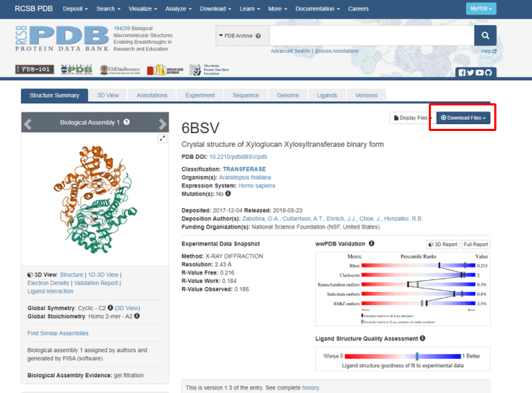Click the search magnifier button

485,35
